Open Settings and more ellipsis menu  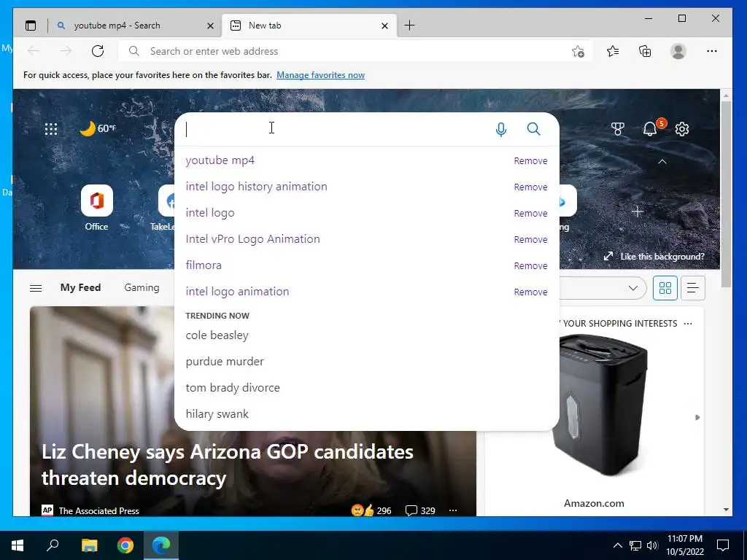(x=712, y=51)
